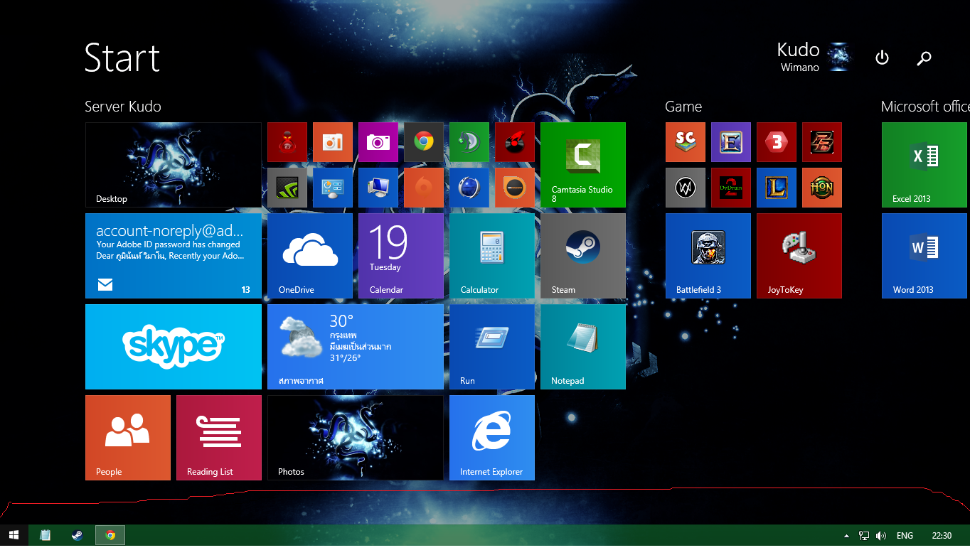
Task: Open the red hexagon 3 game tile
Action: (x=777, y=142)
